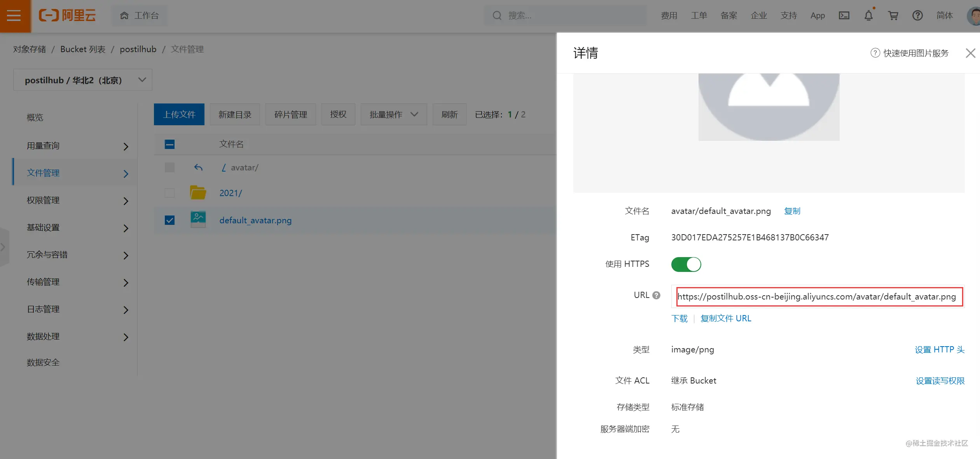Open default_avatar.png file link
The width and height of the screenshot is (980, 459).
(x=255, y=220)
